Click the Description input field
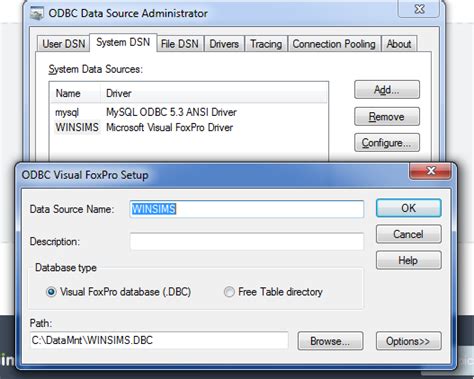The image size is (474, 379). coord(247,241)
